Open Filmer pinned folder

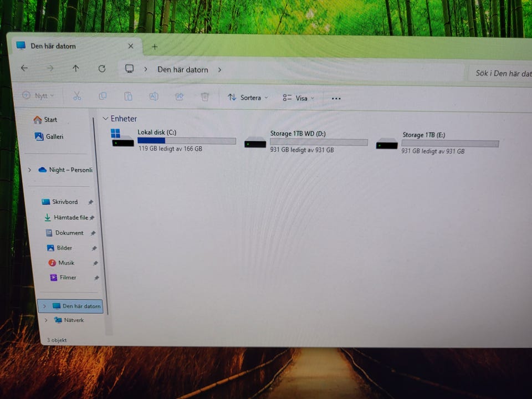click(x=63, y=278)
